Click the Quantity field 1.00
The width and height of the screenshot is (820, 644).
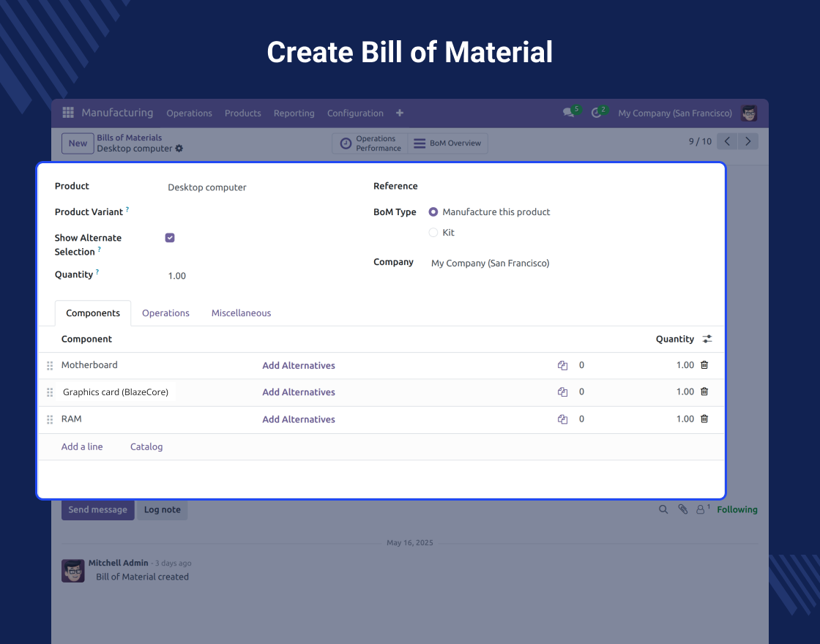176,275
